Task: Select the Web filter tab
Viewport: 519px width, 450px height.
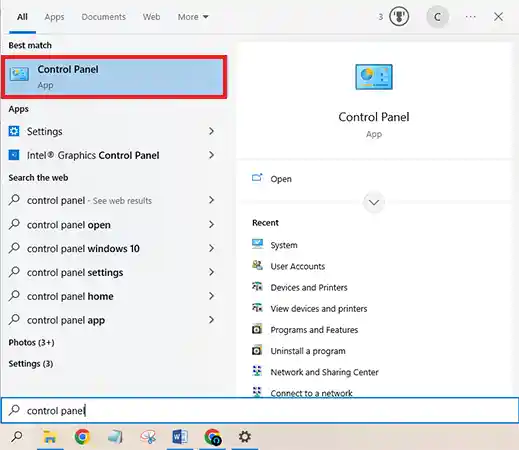Action: 151,17
